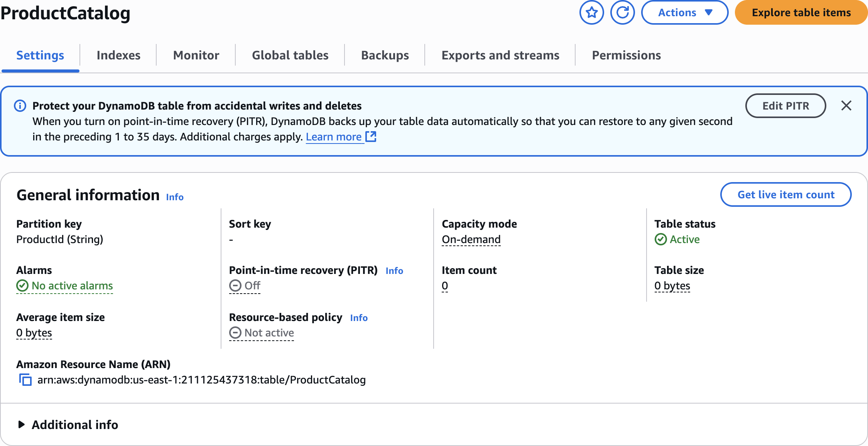Open Info link next to General information
Viewport: 868px width, 446px height.
tap(175, 197)
